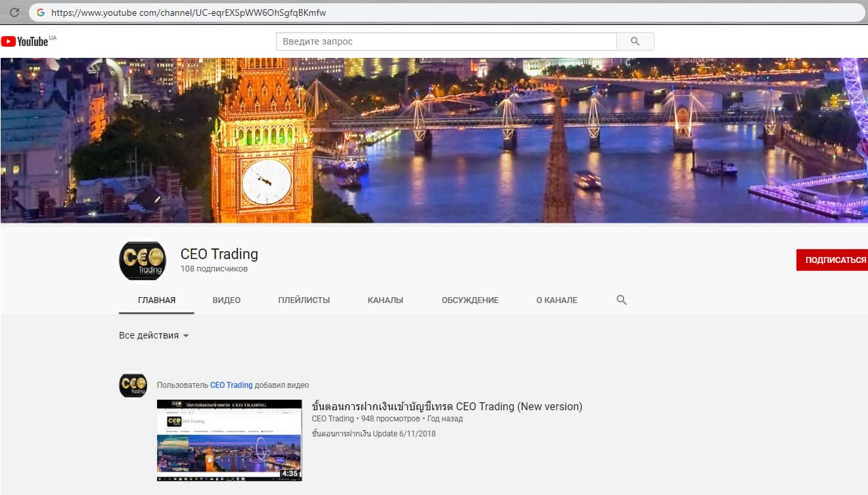Image resolution: width=868 pixels, height=495 pixels.
Task: Expand the "Все действия" dropdown
Action: pyautogui.click(x=154, y=335)
